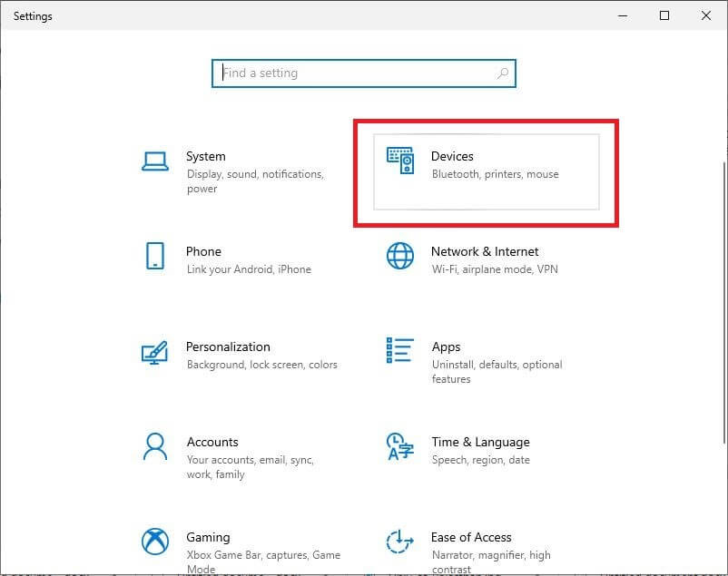Open Devices settings title
This screenshot has width=728, height=576.
pos(452,156)
